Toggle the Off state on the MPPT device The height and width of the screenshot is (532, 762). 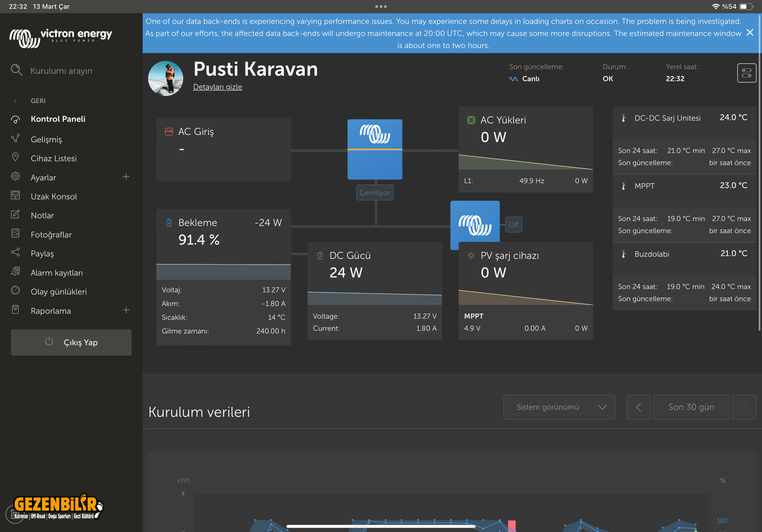point(513,225)
